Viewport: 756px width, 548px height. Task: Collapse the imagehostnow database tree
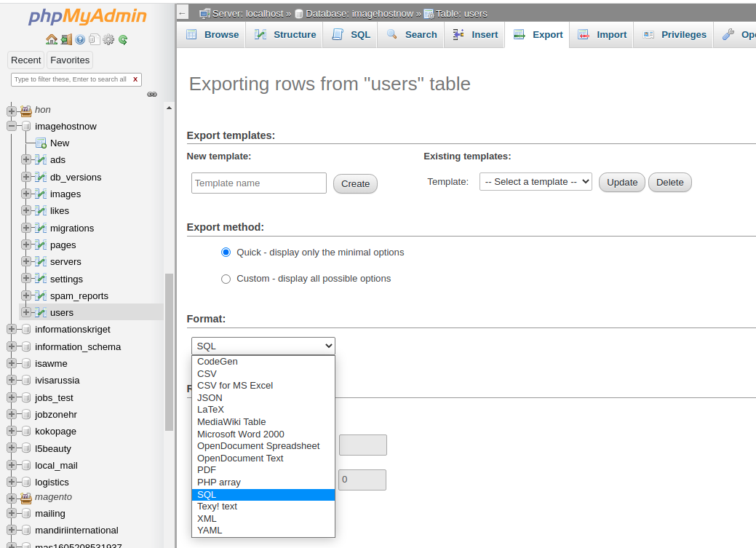pos(11,126)
